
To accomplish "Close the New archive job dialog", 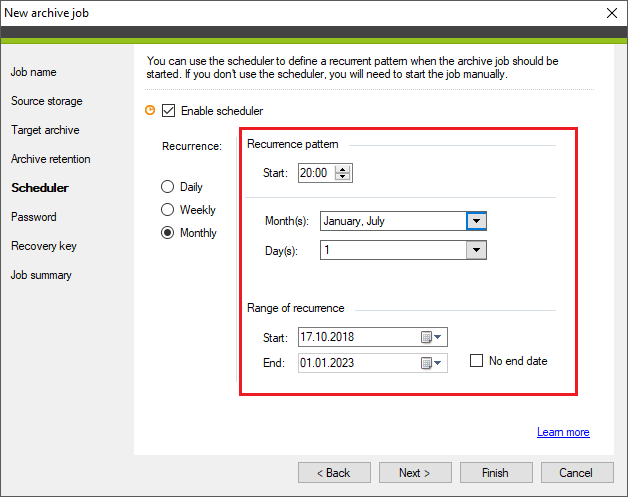I will pyautogui.click(x=612, y=13).
